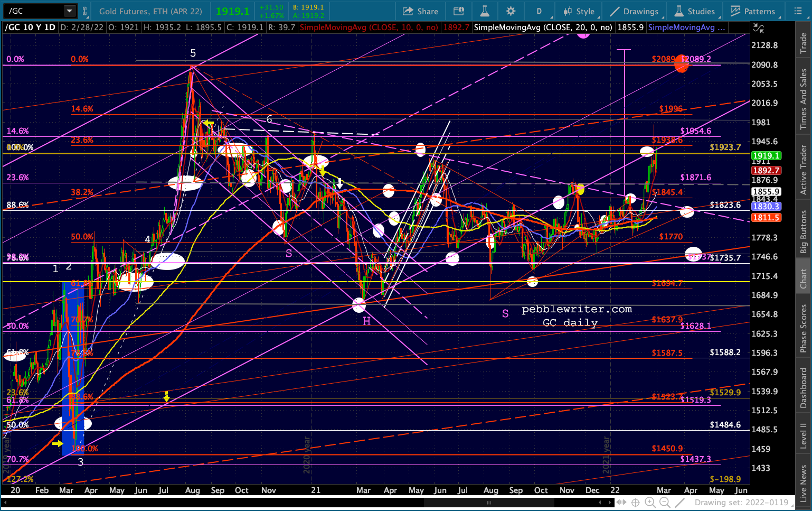The width and height of the screenshot is (812, 511).
Task: Click the $1484.6 white level label
Action: coord(725,425)
